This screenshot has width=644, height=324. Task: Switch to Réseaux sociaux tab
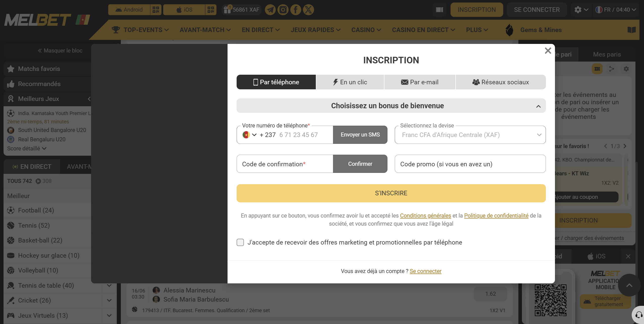501,82
